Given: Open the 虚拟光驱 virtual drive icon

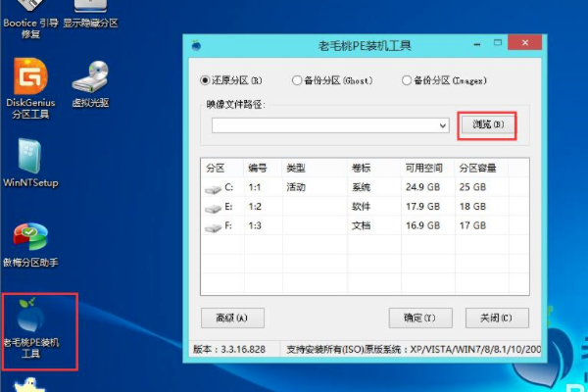Looking at the screenshot, I should (x=90, y=84).
